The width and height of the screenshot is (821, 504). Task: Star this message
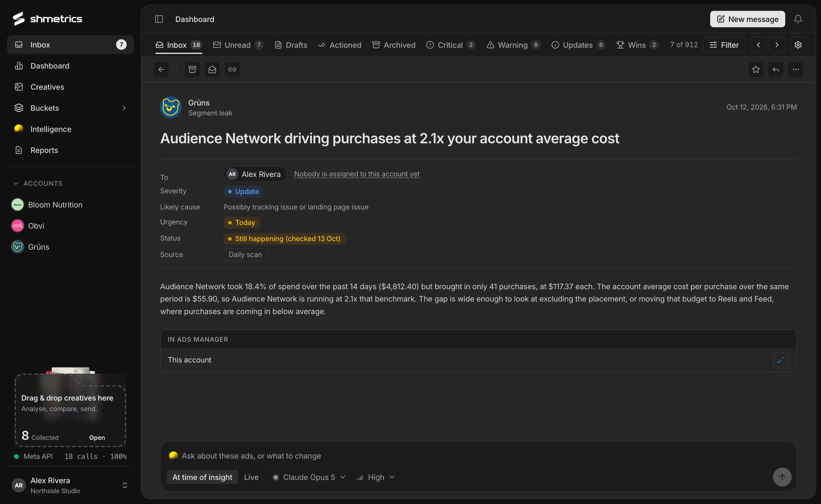tap(756, 69)
